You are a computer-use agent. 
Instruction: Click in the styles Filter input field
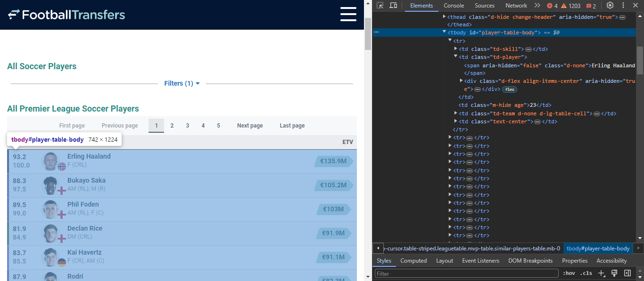tap(466, 273)
